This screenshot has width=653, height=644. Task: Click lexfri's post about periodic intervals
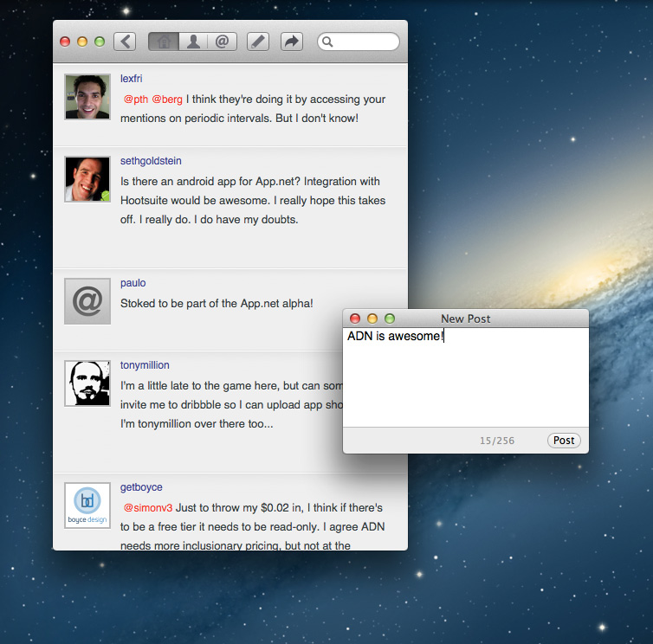[253, 109]
